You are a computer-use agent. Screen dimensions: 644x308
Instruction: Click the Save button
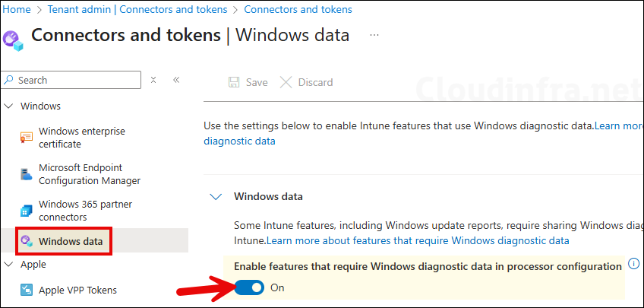(x=248, y=82)
